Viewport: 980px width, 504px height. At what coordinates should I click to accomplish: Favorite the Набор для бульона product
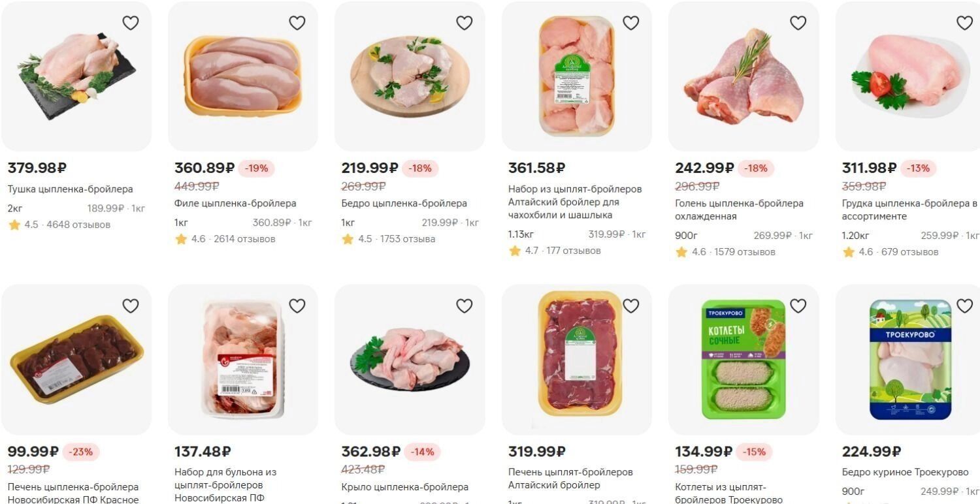pos(297,306)
